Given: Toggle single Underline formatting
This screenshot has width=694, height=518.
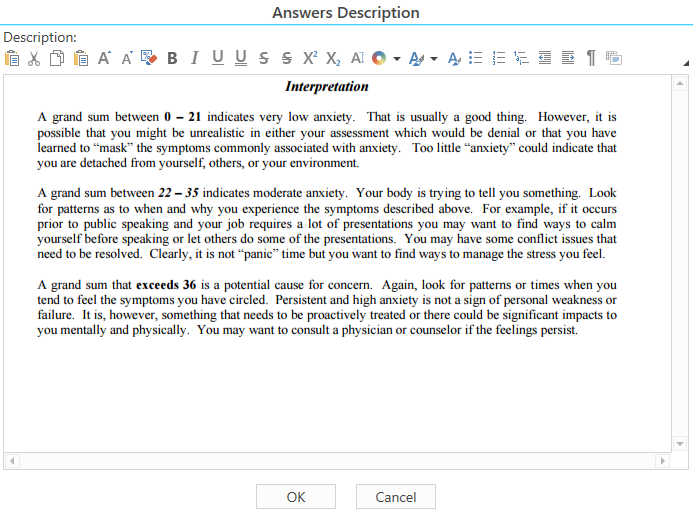Looking at the screenshot, I should 217,58.
